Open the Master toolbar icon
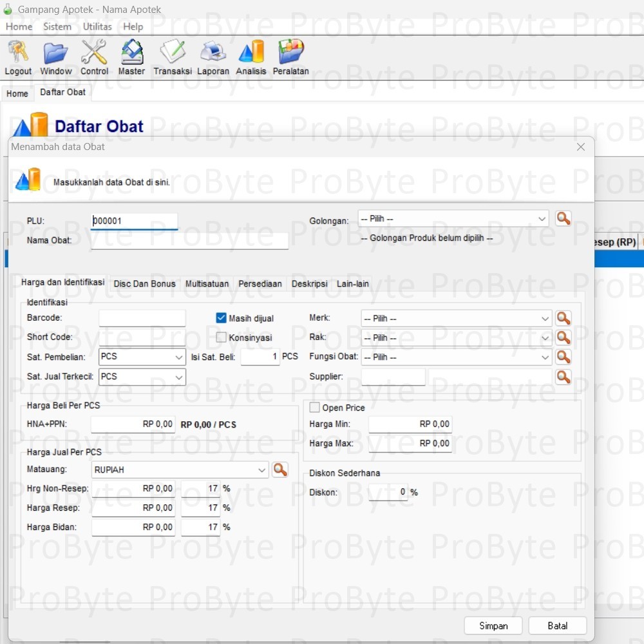 tap(131, 52)
